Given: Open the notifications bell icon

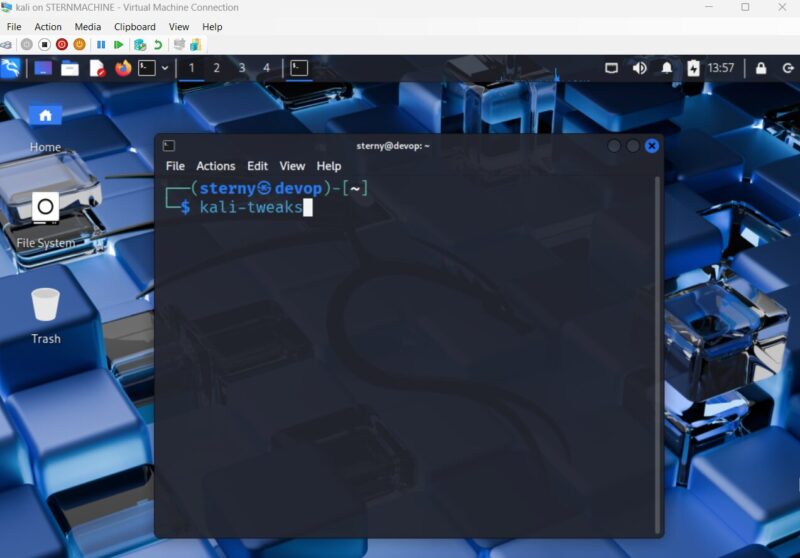Looking at the screenshot, I should [x=666, y=68].
